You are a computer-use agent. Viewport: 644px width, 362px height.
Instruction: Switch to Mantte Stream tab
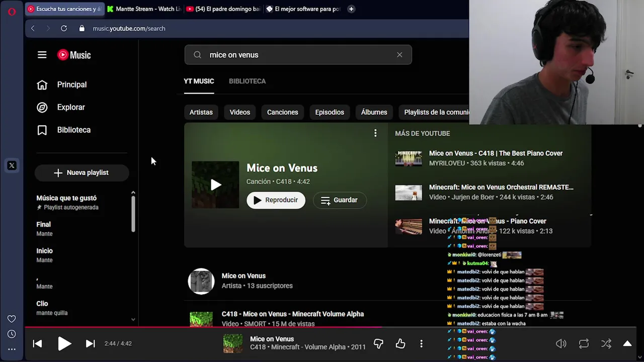tap(144, 9)
